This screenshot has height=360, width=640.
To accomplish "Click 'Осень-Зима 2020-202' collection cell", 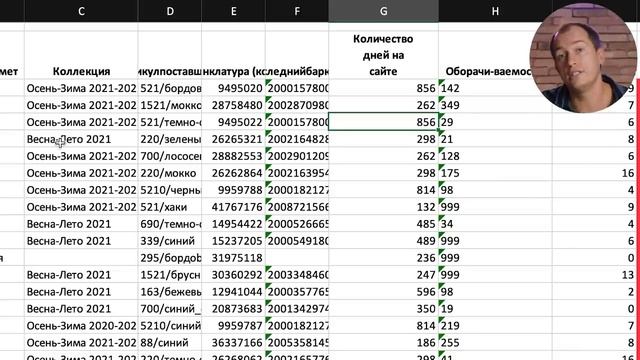I will point(81,326).
